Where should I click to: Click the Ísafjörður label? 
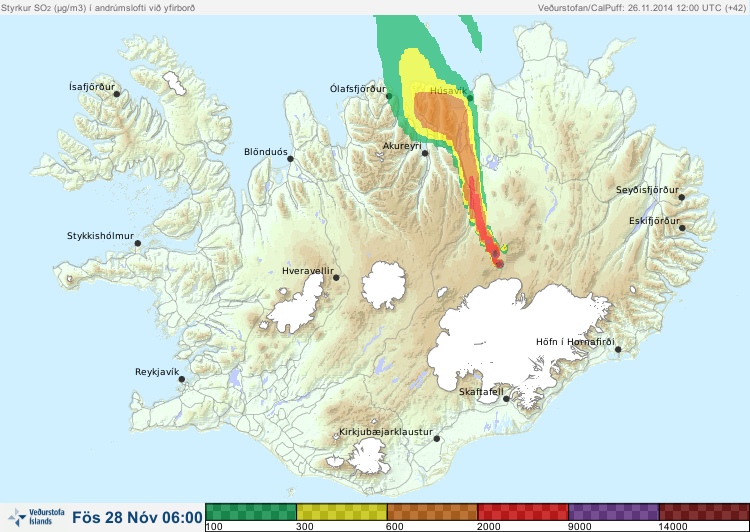coord(92,87)
